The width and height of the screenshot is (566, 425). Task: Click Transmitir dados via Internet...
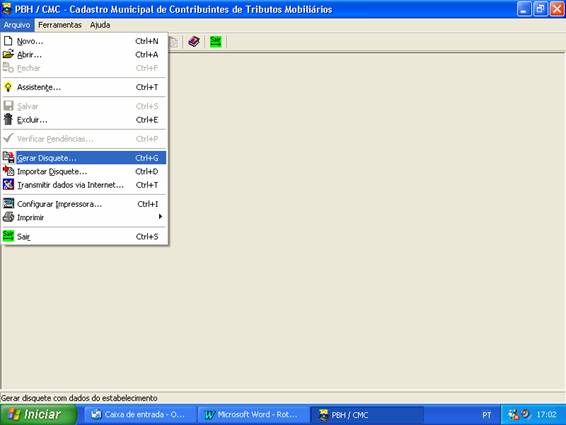(x=84, y=185)
